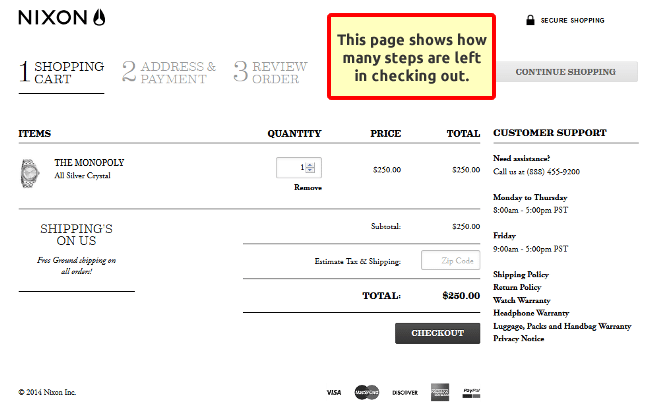Viewport: 653px width, 411px height.
Task: Click the item price $250.00 in Price column
Action: click(x=387, y=170)
